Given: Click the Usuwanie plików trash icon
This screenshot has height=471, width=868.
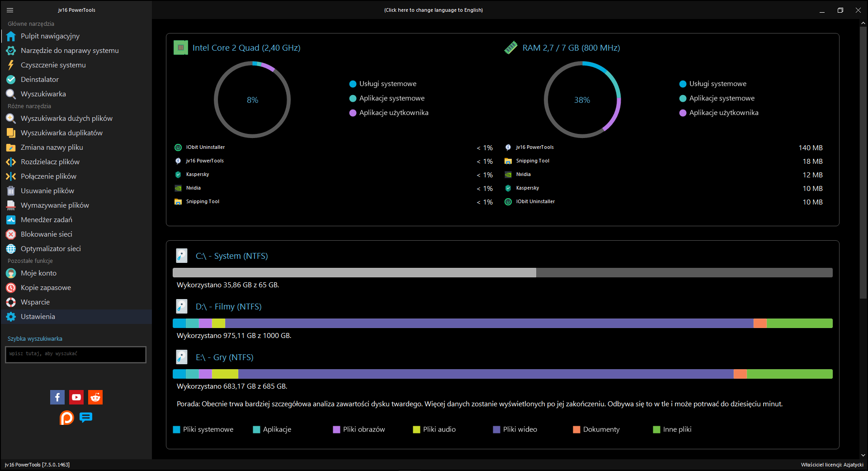Looking at the screenshot, I should click(x=11, y=191).
